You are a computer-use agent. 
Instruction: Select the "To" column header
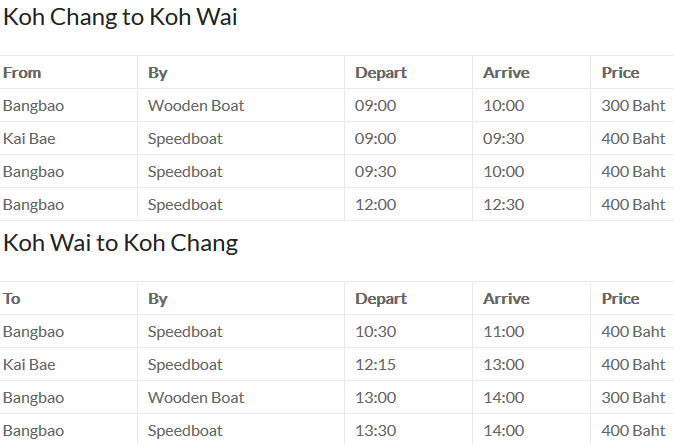pyautogui.click(x=12, y=298)
